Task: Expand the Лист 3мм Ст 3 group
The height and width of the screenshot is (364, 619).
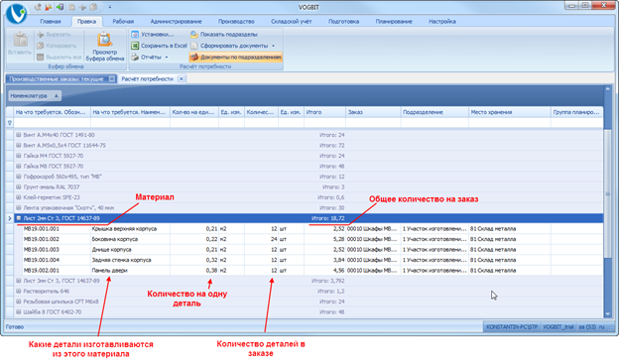Action: [19, 281]
